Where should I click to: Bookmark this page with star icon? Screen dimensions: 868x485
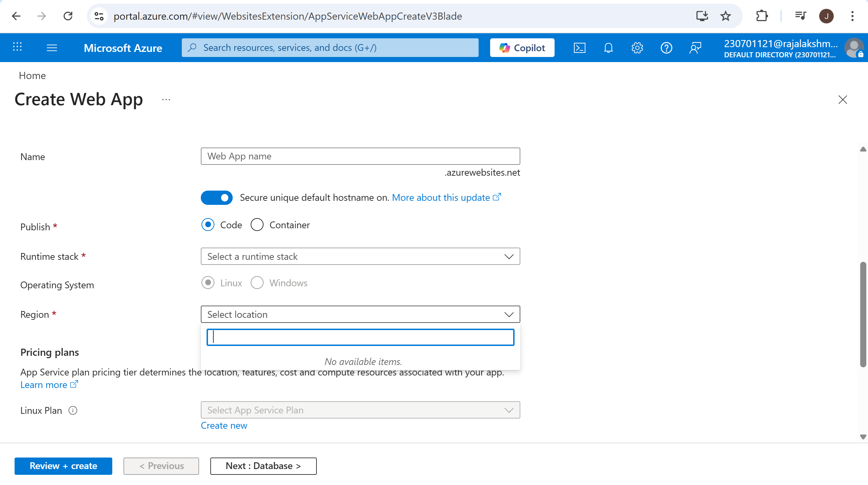725,16
